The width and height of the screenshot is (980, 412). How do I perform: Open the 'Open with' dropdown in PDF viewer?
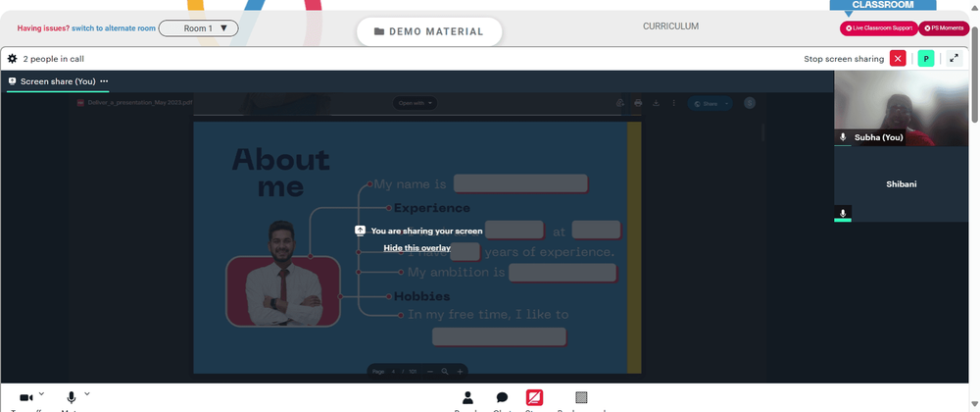(x=415, y=103)
